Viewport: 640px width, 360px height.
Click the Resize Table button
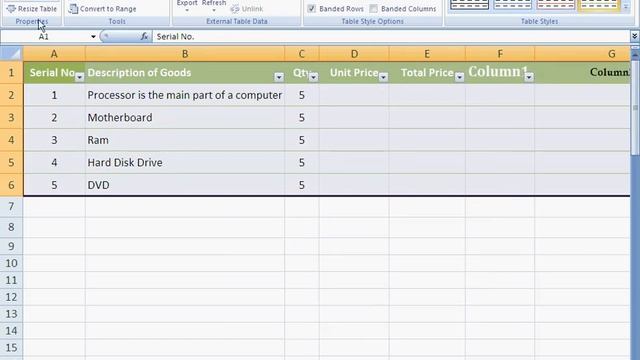[32, 9]
